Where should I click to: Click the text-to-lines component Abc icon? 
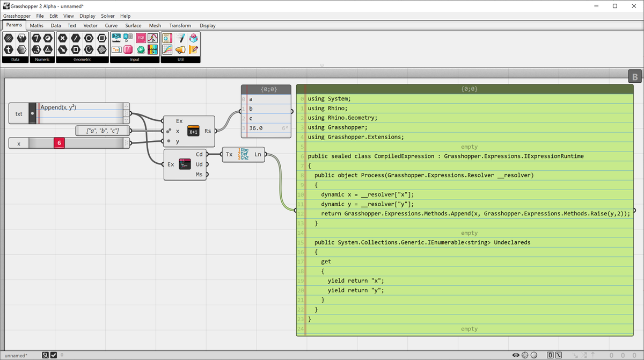coord(244,155)
